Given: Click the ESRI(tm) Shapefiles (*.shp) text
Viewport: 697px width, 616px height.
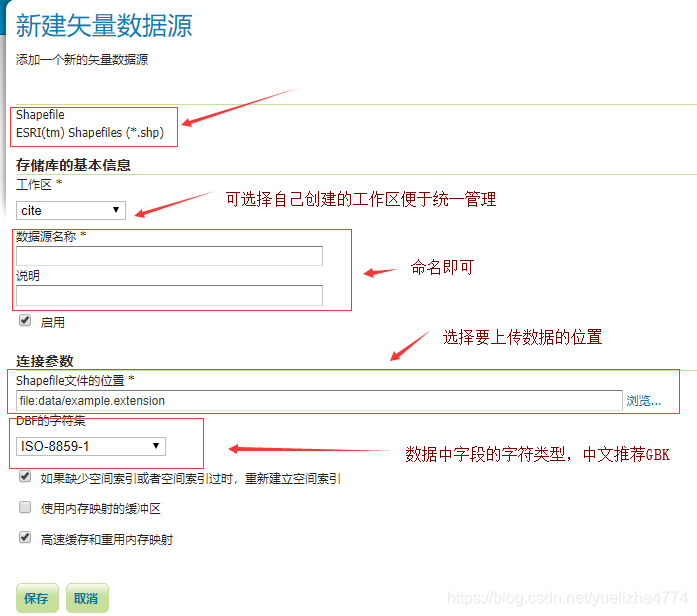Looking at the screenshot, I should 90,132.
